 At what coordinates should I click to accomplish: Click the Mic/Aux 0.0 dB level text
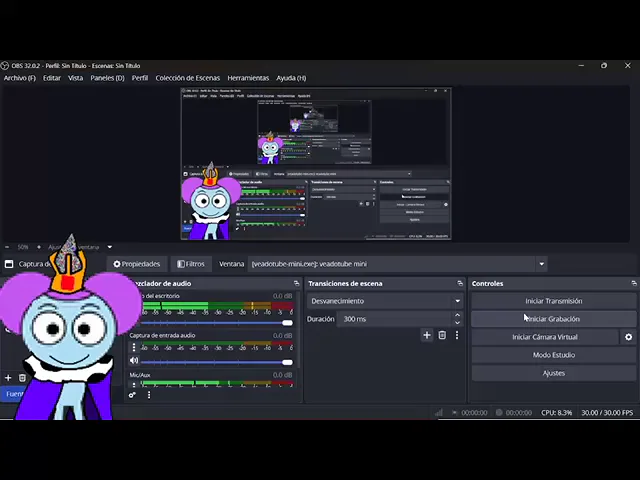click(282, 375)
